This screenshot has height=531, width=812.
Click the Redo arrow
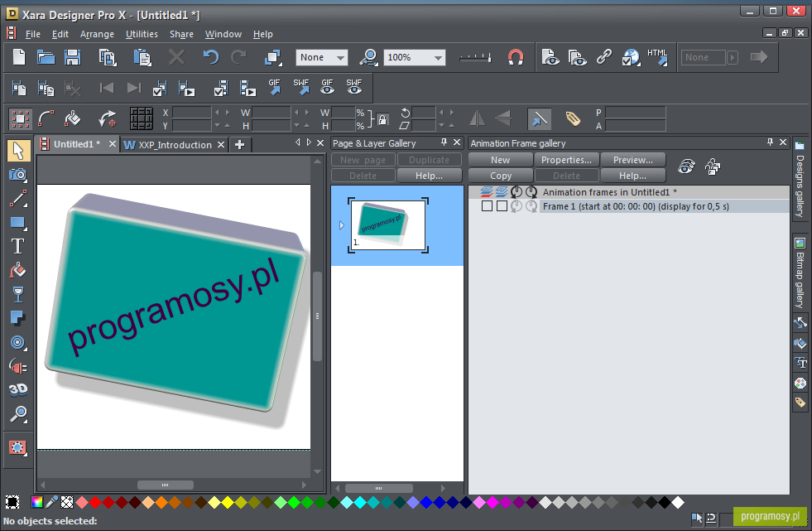pos(238,57)
